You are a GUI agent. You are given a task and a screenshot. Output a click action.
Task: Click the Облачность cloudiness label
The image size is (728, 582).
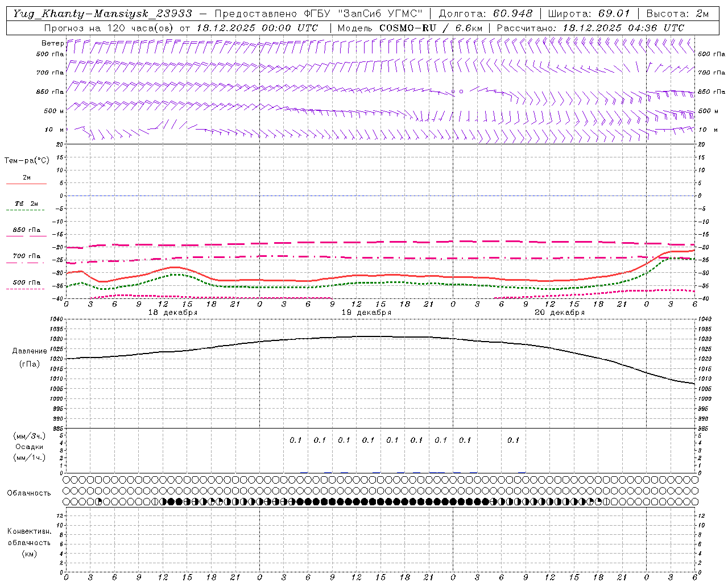coord(29,493)
